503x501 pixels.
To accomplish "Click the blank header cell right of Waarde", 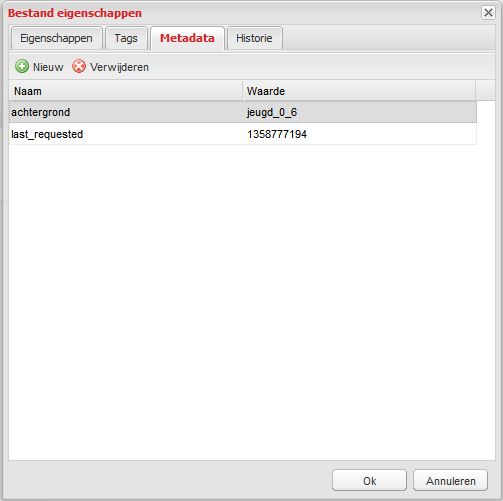I will coord(485,91).
